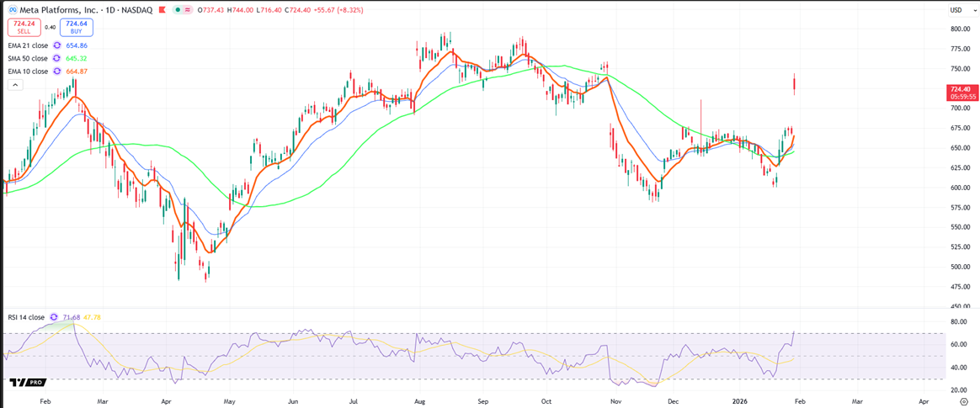Click the 800.00 price axis label

(960, 29)
